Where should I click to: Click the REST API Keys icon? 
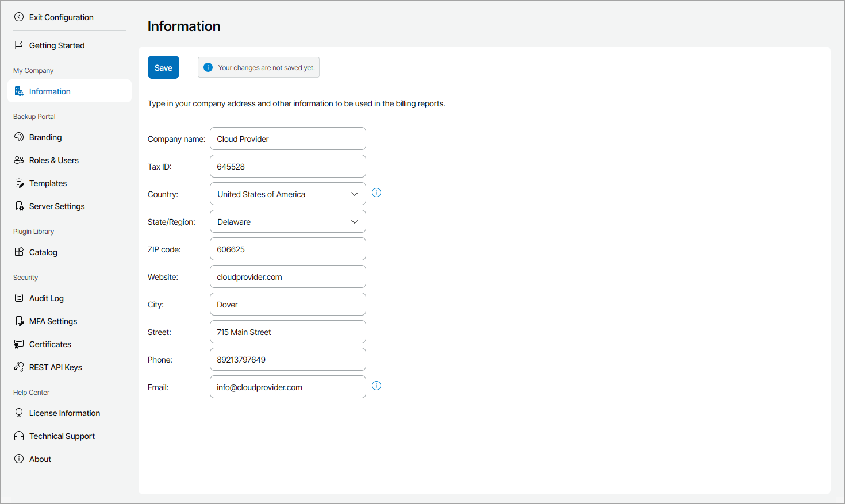pos(19,367)
